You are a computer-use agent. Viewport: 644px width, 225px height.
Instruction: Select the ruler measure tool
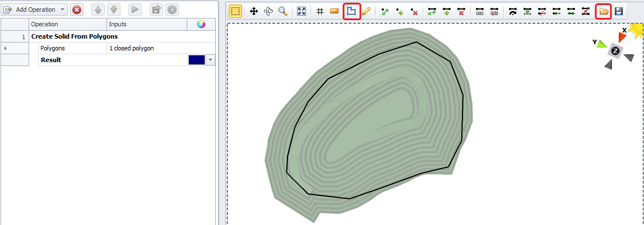point(335,11)
